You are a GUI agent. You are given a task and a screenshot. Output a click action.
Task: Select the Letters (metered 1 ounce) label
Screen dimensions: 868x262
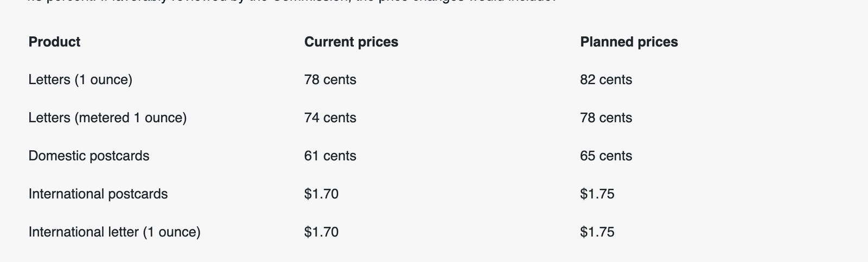107,118
